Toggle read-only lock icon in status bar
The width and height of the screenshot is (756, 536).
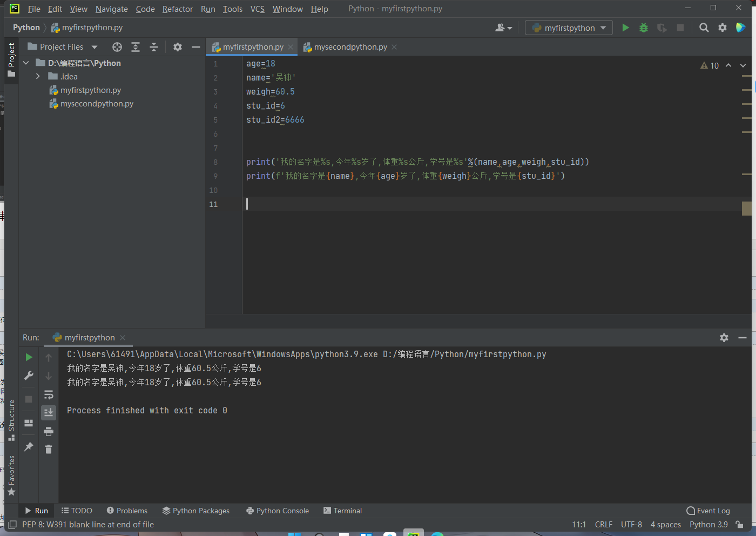point(739,525)
